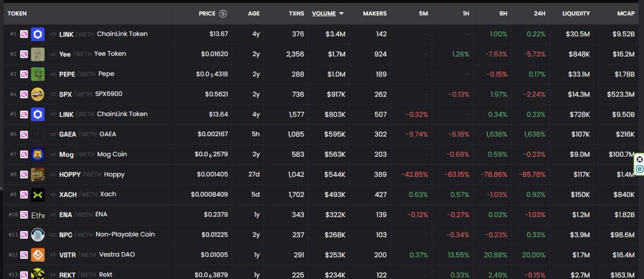Click the Uniswap icon in NPC row
Screen dimensions: 644x279
click(x=24, y=234)
